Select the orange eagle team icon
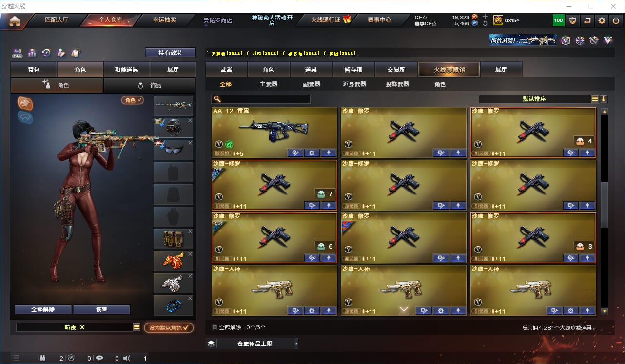 (25, 103)
